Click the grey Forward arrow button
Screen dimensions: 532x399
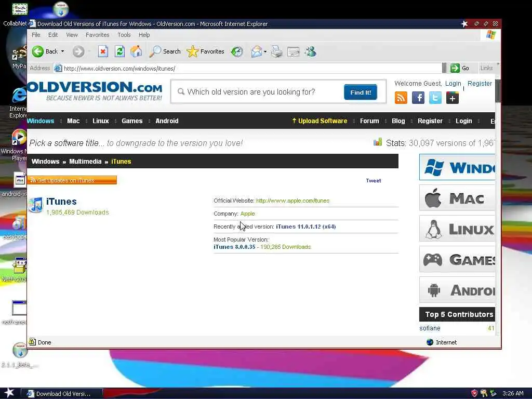pyautogui.click(x=78, y=51)
